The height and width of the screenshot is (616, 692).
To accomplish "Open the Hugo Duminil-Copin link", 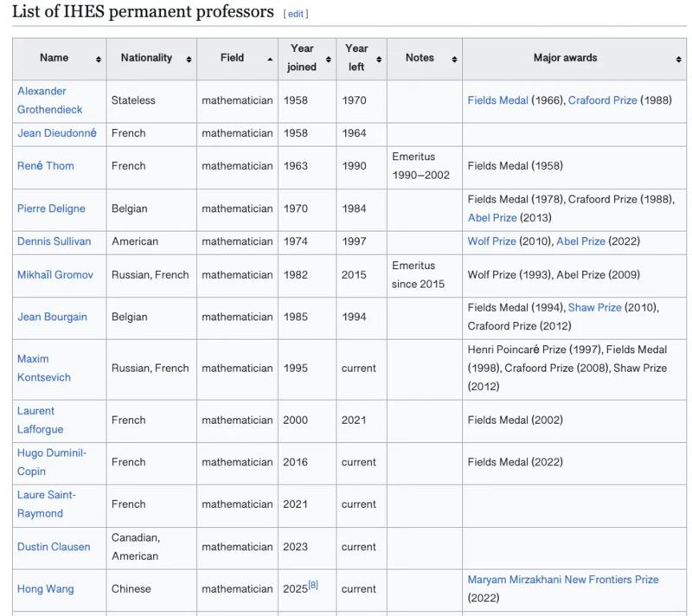I will [52, 462].
